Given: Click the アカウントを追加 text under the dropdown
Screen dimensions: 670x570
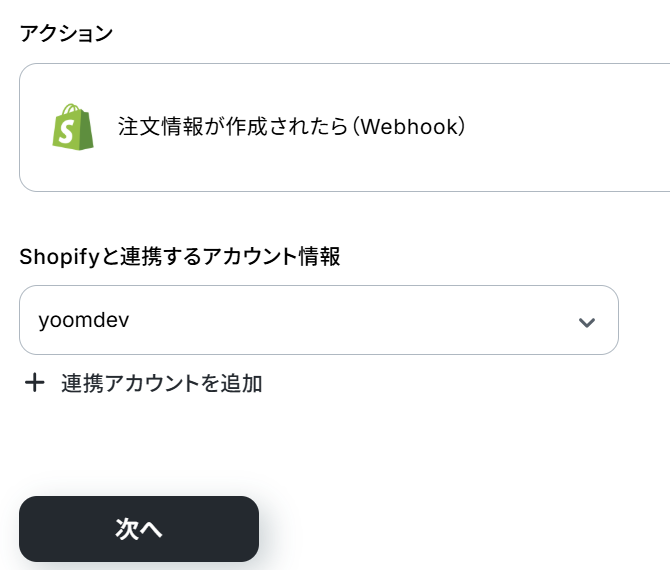Looking at the screenshot, I should point(180,383).
